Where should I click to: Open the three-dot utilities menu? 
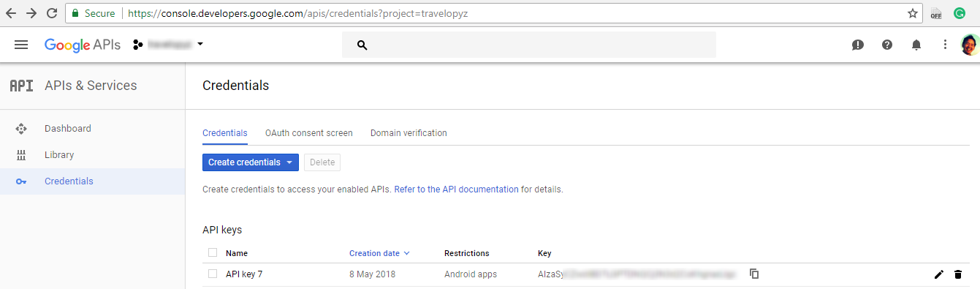click(945, 45)
